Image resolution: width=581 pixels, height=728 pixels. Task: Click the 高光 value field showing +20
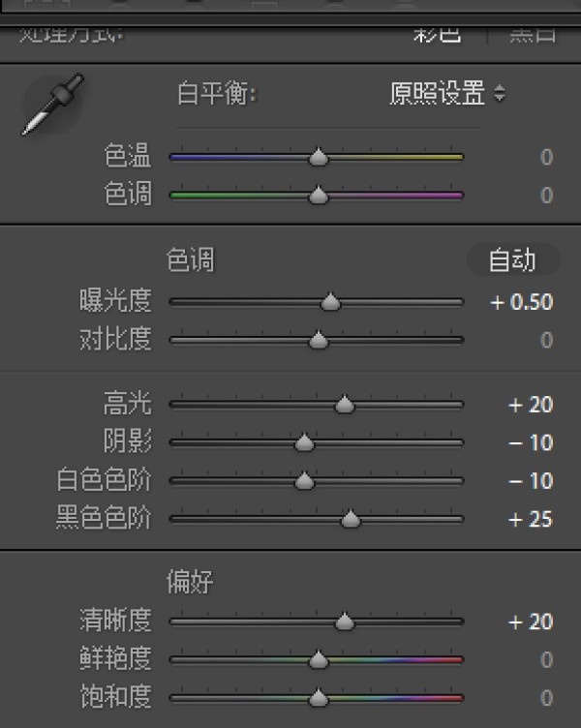click(x=531, y=405)
